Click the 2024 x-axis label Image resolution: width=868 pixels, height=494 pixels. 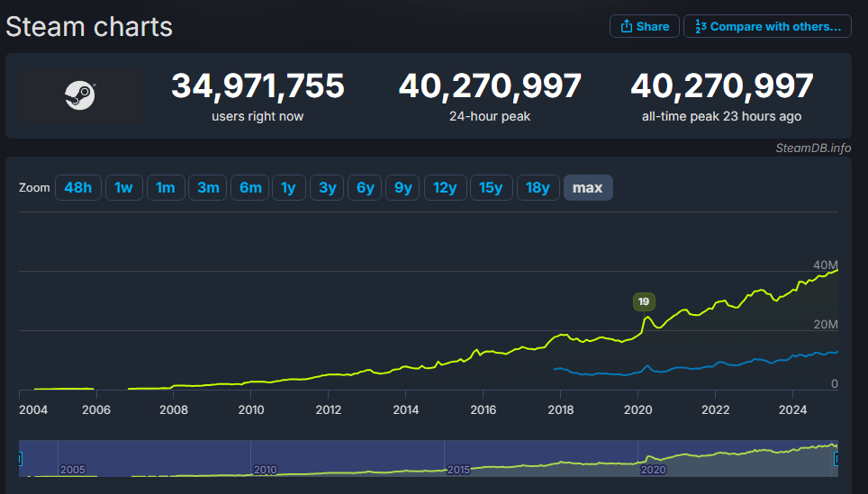pos(792,410)
